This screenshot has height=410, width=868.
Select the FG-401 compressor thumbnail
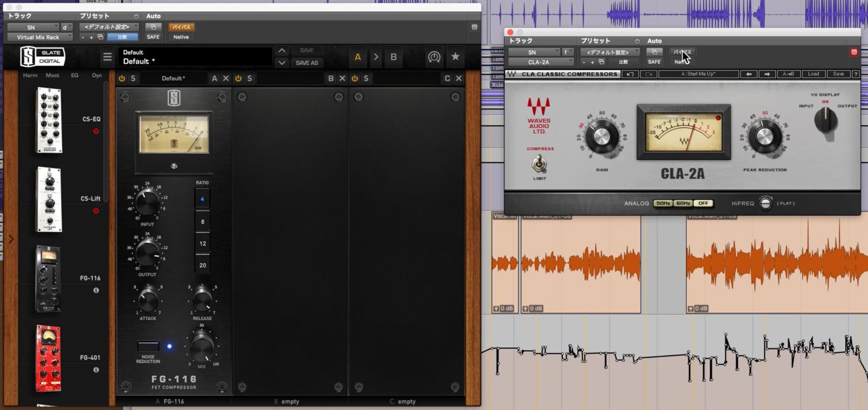[x=48, y=358]
